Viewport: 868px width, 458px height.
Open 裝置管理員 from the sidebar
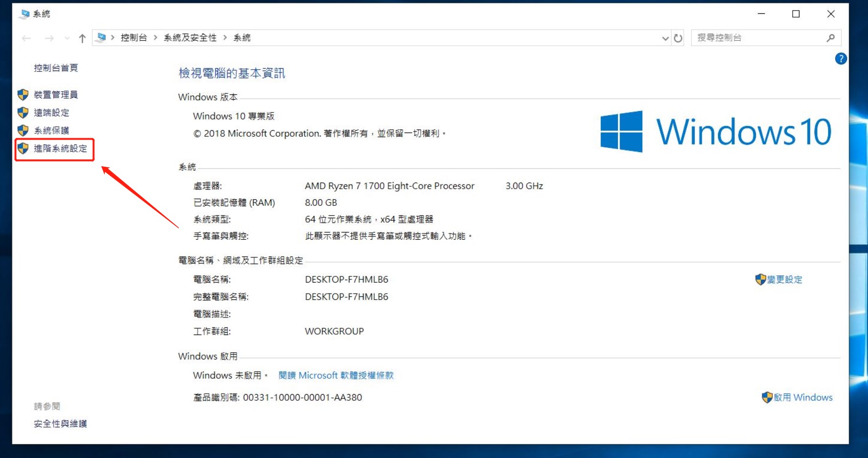(x=56, y=95)
